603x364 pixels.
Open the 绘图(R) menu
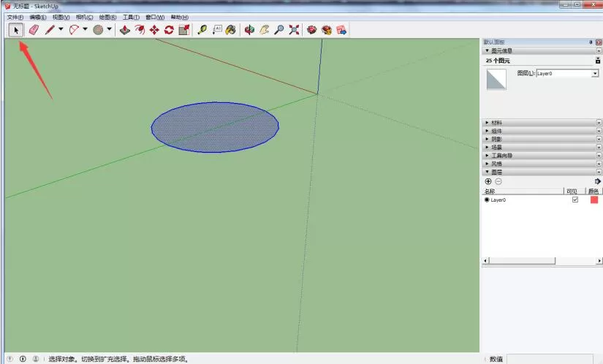click(107, 18)
